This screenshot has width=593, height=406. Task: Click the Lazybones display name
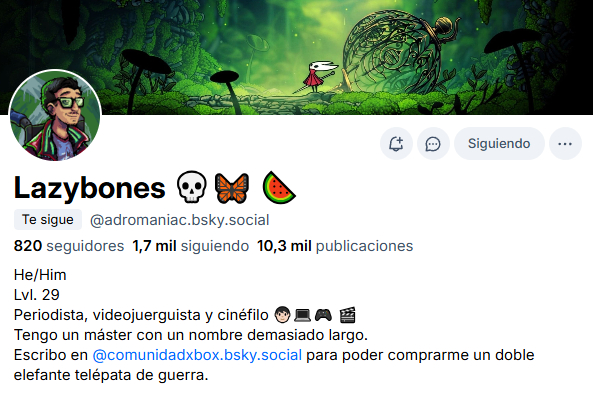pyautogui.click(x=90, y=188)
